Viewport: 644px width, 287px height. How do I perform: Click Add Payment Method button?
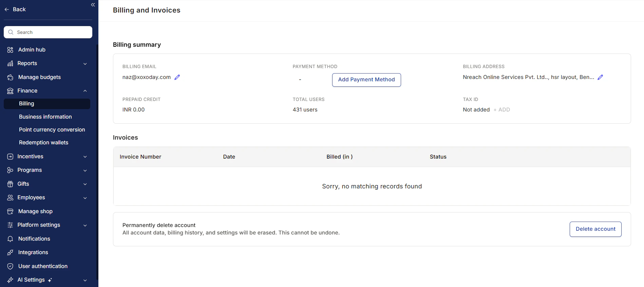(x=366, y=80)
